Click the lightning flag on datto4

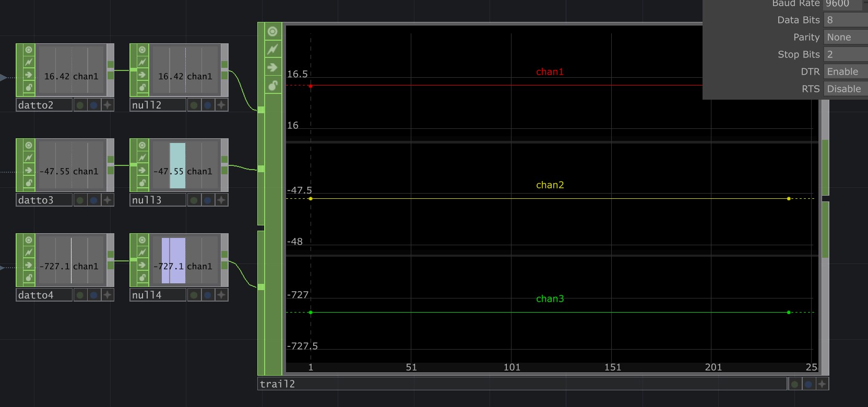pos(29,253)
